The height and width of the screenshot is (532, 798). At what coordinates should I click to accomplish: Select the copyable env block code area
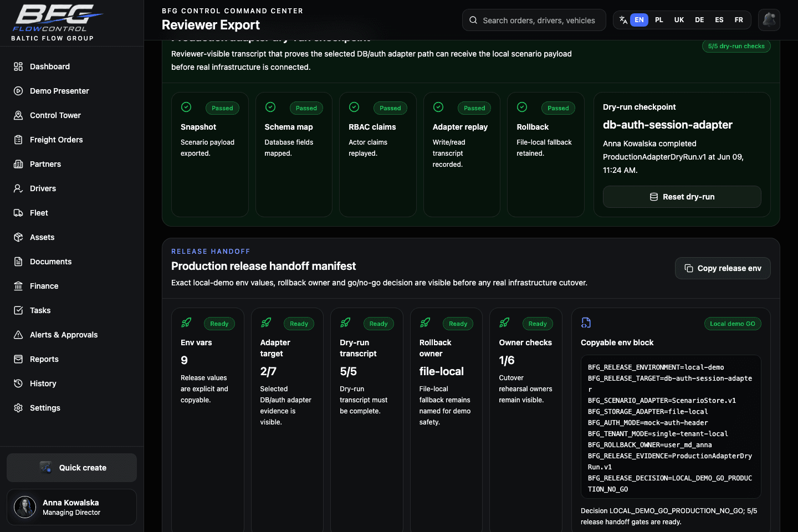pyautogui.click(x=671, y=427)
